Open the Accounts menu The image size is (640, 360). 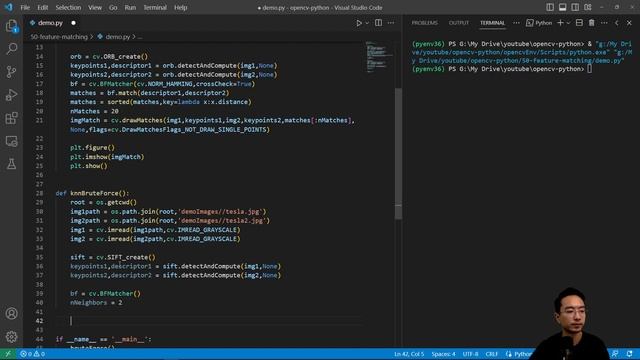point(11,313)
